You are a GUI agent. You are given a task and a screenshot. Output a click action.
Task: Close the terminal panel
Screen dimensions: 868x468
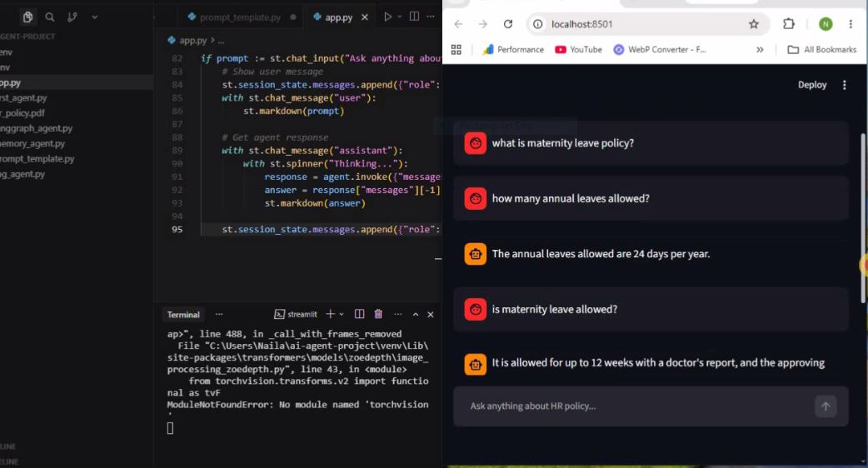430,314
